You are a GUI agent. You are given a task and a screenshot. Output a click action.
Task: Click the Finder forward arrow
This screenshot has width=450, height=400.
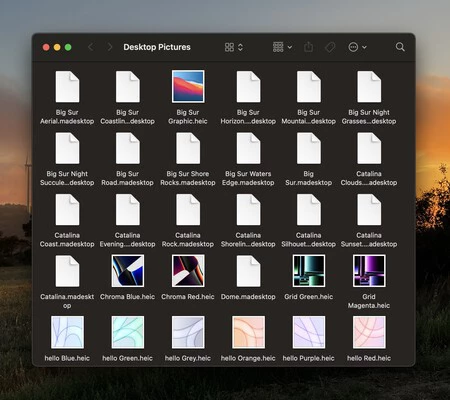pyautogui.click(x=110, y=47)
